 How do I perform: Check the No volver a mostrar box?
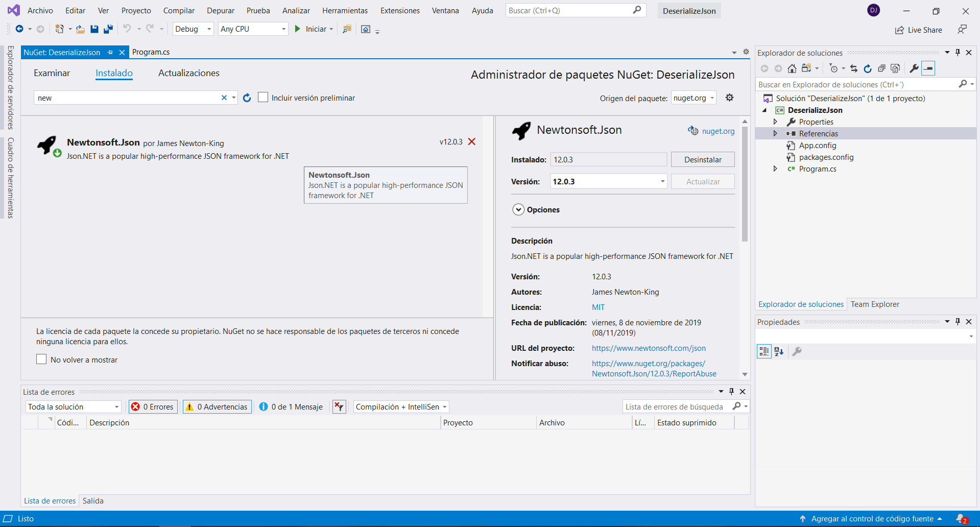pyautogui.click(x=41, y=360)
